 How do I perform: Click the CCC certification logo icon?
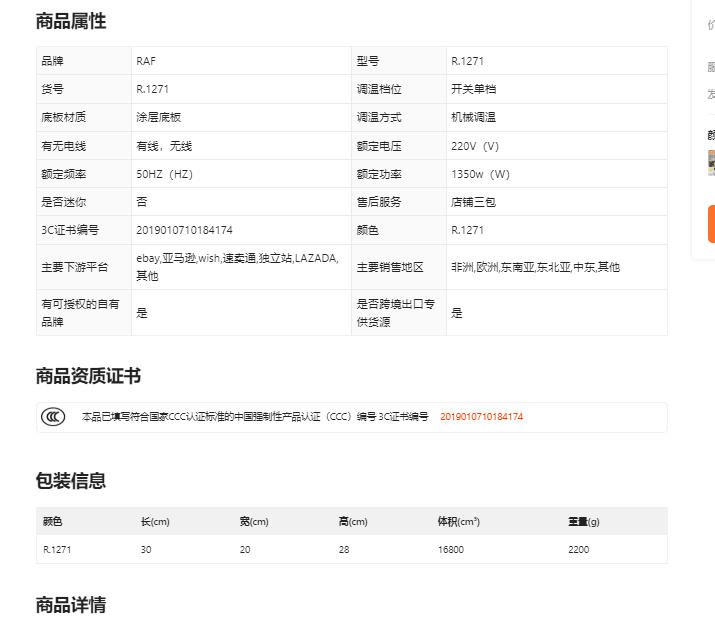pos(53,417)
